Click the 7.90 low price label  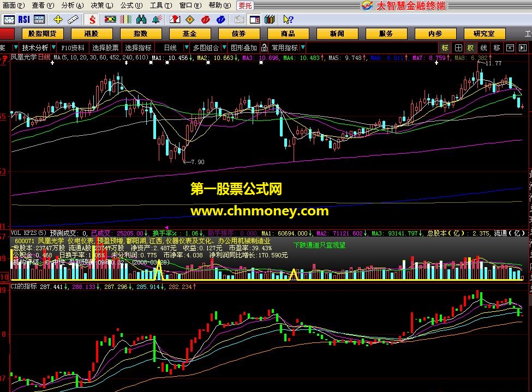(x=198, y=162)
